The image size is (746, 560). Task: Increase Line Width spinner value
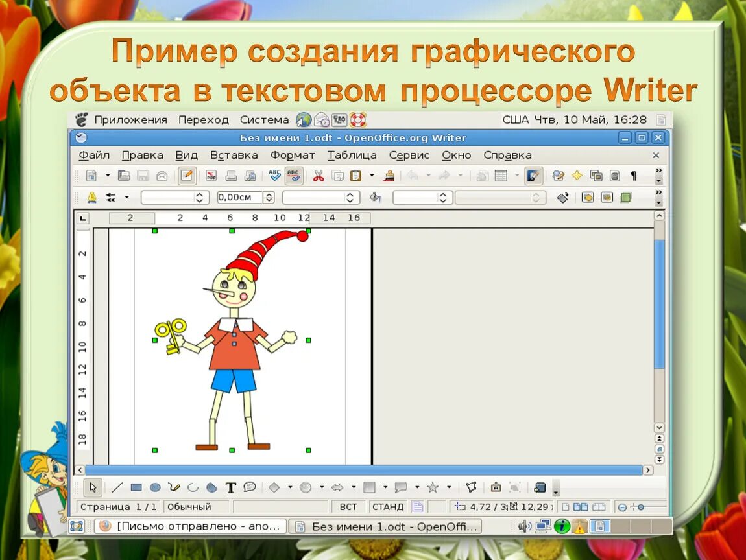pyautogui.click(x=269, y=194)
